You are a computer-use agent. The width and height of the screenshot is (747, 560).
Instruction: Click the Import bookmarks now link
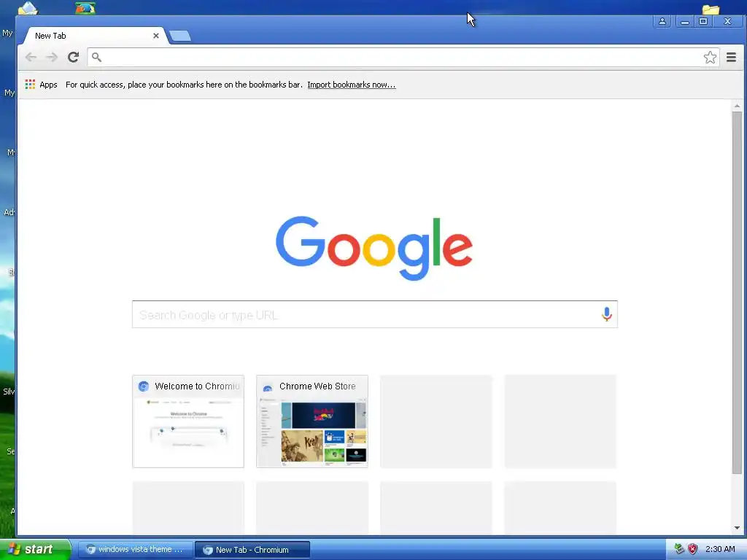pos(351,85)
